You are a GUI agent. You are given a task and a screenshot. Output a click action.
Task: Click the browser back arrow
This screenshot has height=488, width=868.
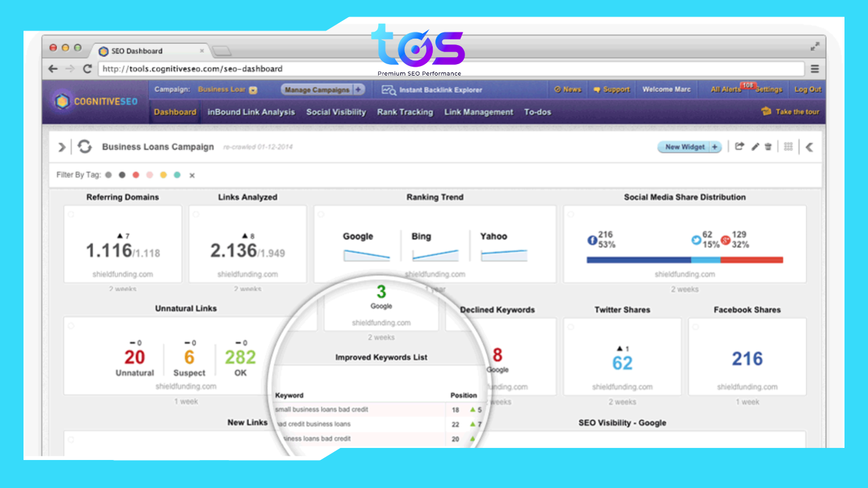(x=53, y=69)
